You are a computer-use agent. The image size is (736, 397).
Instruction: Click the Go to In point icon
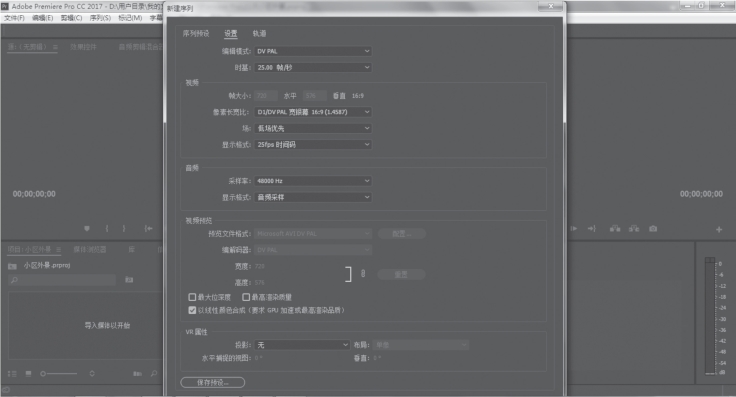click(x=148, y=229)
